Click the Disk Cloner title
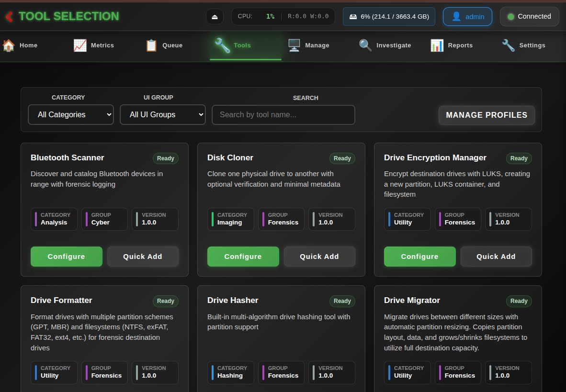 (x=230, y=158)
